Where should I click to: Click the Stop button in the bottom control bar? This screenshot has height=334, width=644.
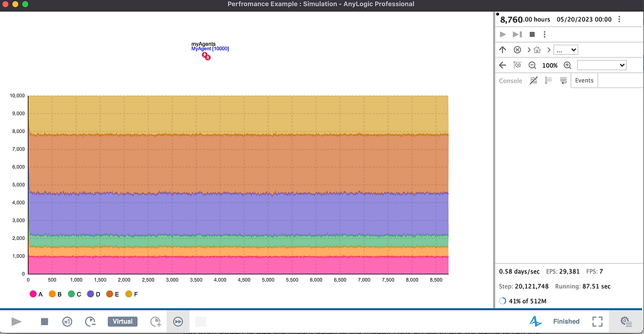point(44,322)
